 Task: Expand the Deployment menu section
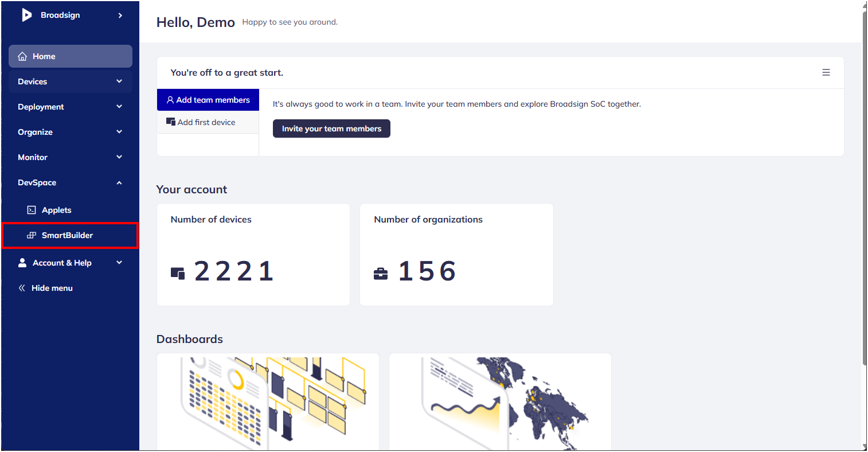pyautogui.click(x=119, y=107)
